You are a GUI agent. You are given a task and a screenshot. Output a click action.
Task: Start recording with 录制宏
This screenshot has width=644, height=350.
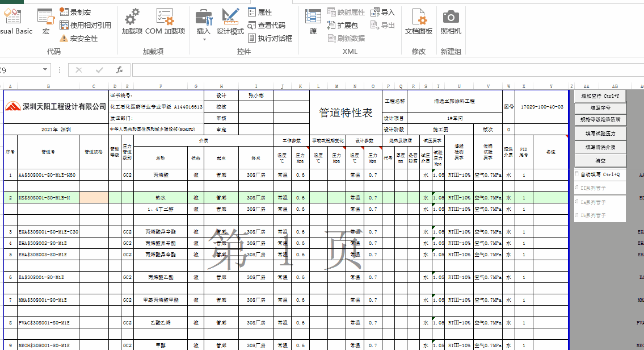75,12
